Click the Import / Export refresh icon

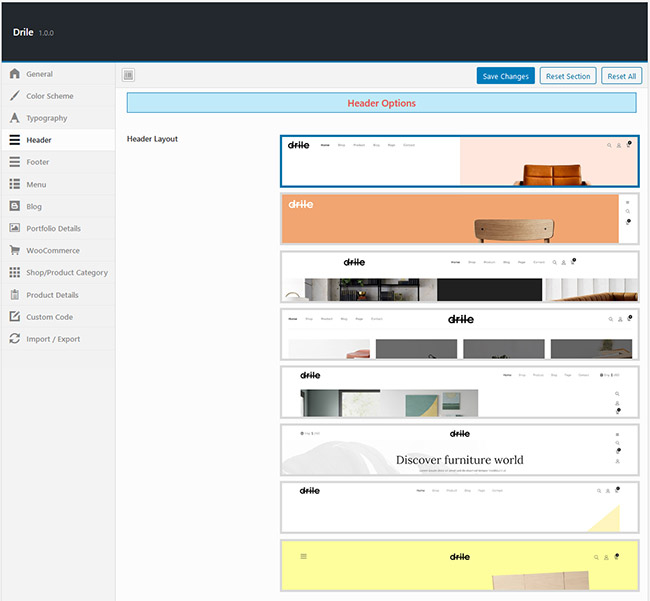15,339
